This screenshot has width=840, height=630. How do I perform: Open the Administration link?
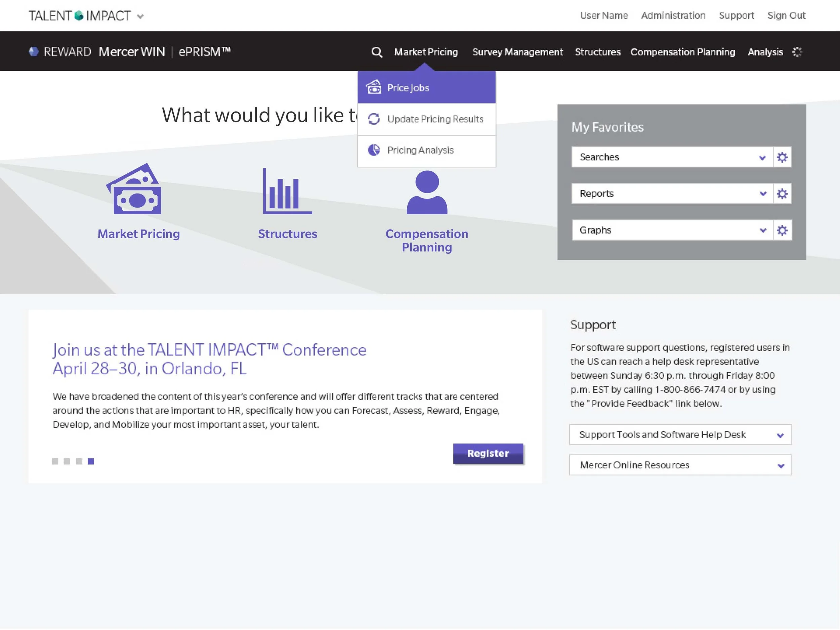pyautogui.click(x=673, y=15)
